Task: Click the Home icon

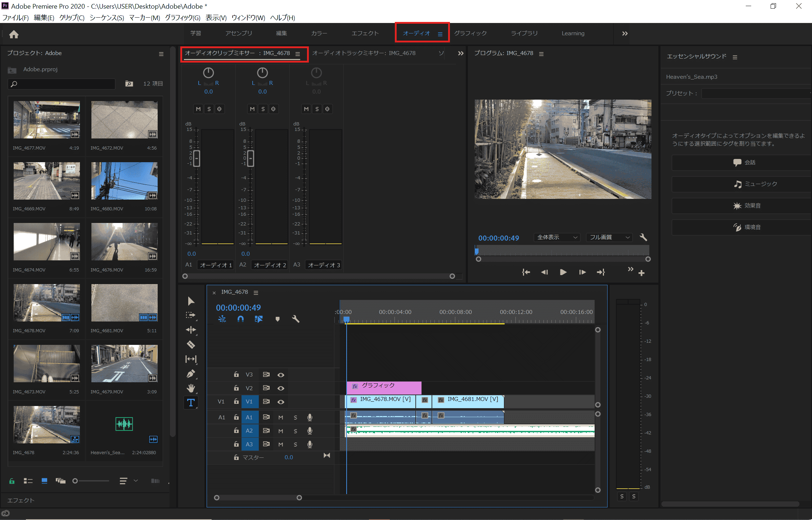Action: click(x=14, y=34)
